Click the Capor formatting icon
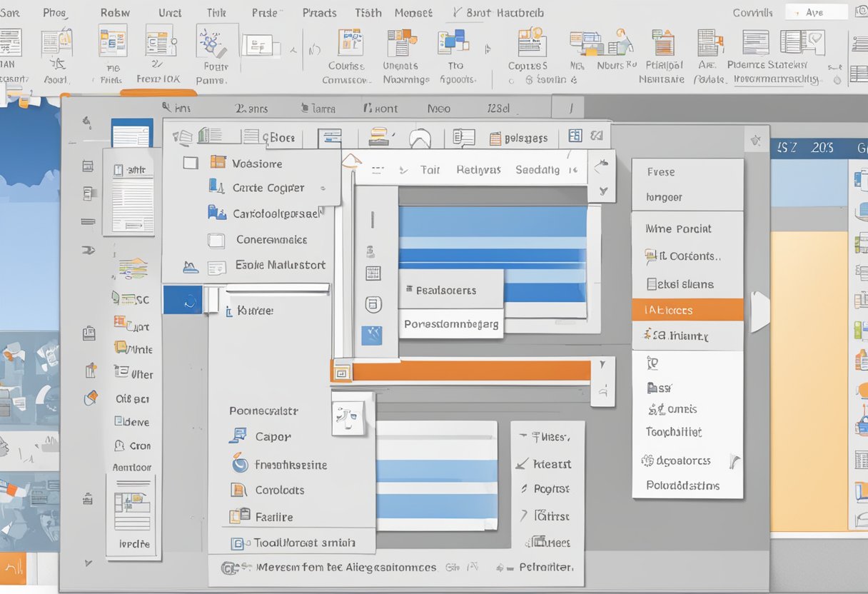The height and width of the screenshot is (594, 868). click(x=238, y=436)
